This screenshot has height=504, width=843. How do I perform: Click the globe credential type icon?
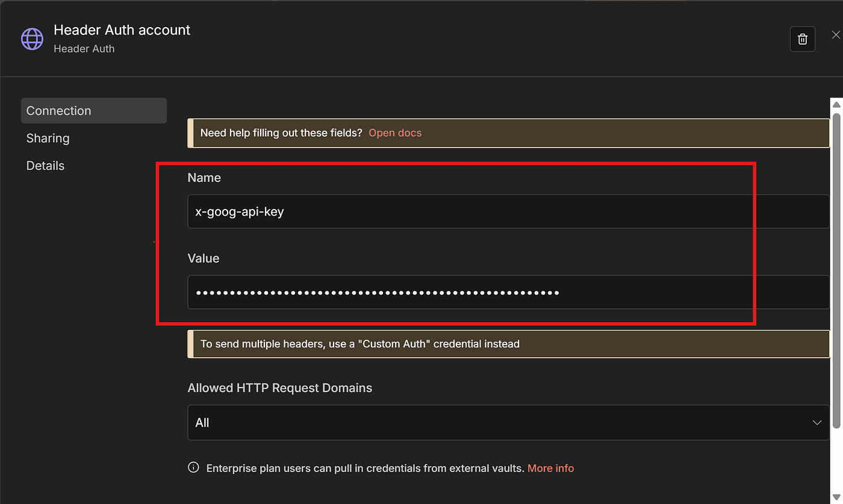tap(33, 39)
